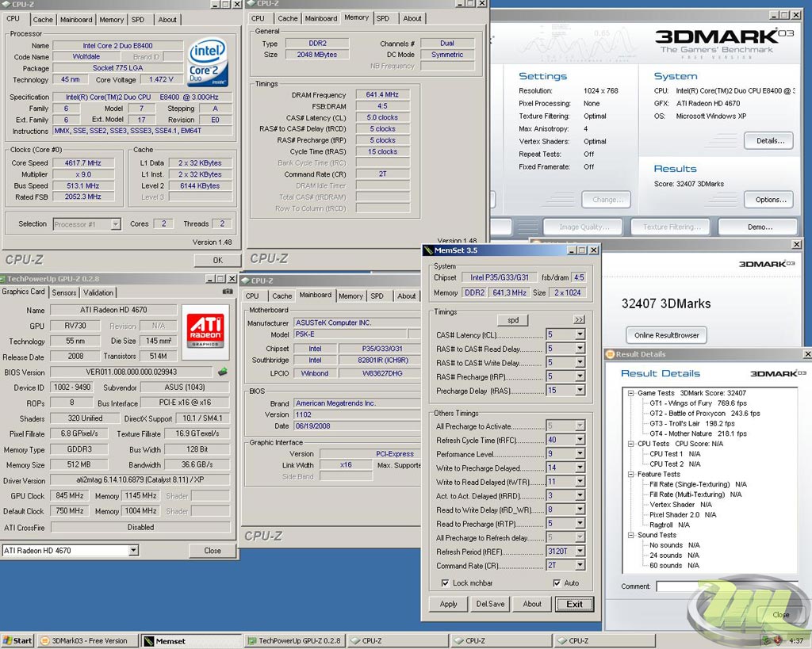Click the taskbar clock showing 4:37
The width and height of the screenshot is (812, 649).
pyautogui.click(x=796, y=641)
